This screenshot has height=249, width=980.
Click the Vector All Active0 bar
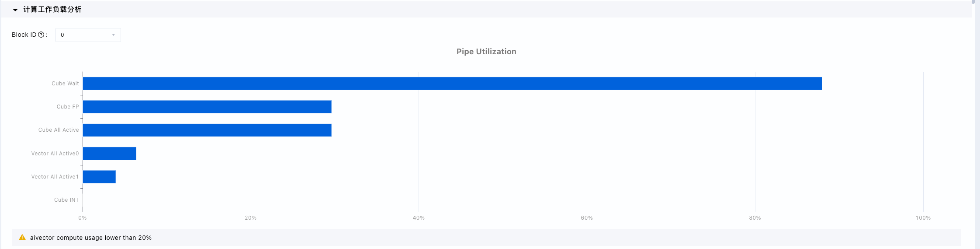coord(110,154)
